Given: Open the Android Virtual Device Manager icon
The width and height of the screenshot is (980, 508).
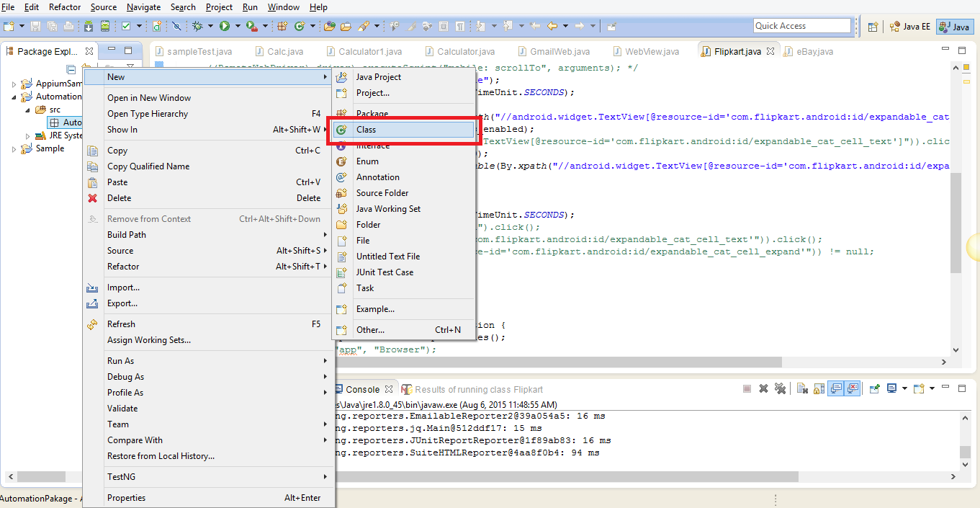Looking at the screenshot, I should click(105, 26).
